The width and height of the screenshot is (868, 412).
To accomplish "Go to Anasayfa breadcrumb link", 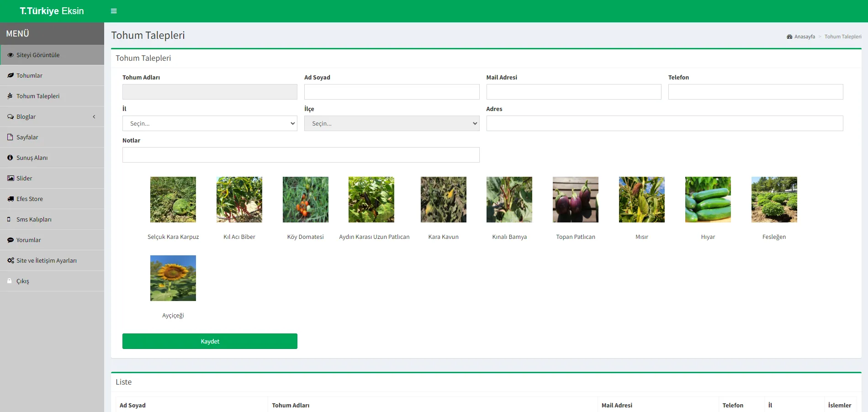I will (804, 37).
